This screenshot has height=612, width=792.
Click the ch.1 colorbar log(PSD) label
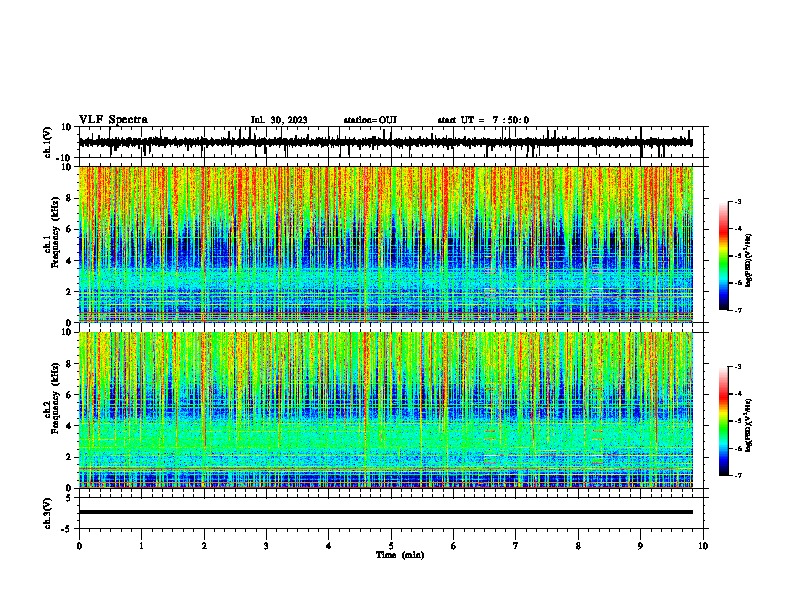coord(748,260)
